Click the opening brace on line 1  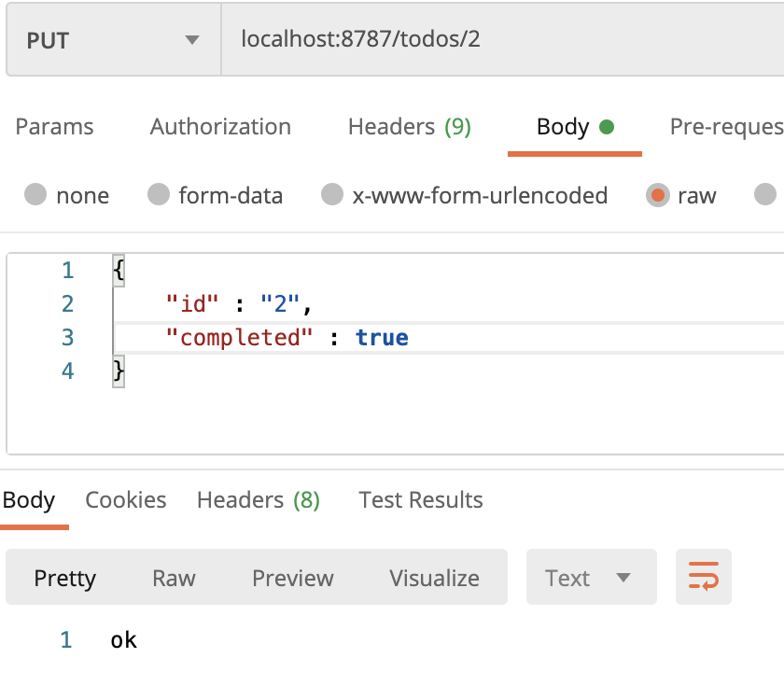click(119, 271)
